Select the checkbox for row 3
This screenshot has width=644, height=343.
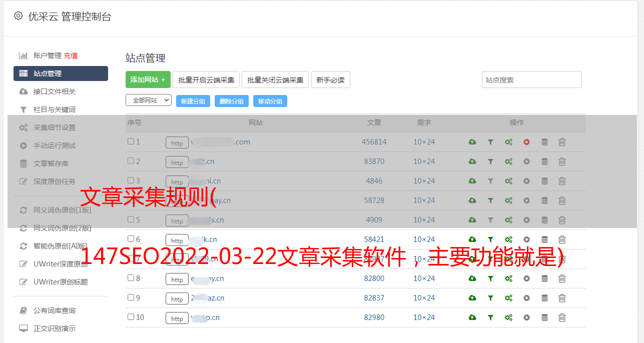point(131,180)
